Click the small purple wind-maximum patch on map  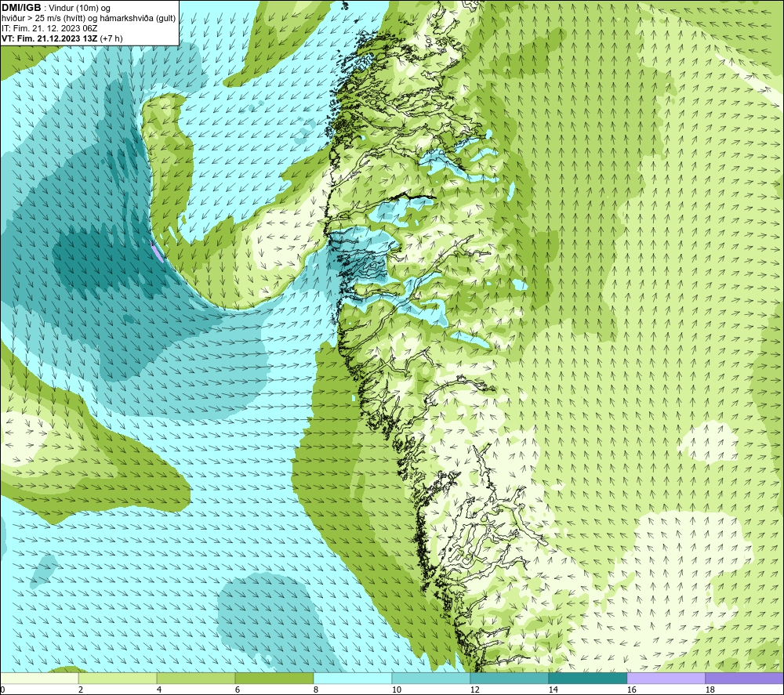click(157, 252)
